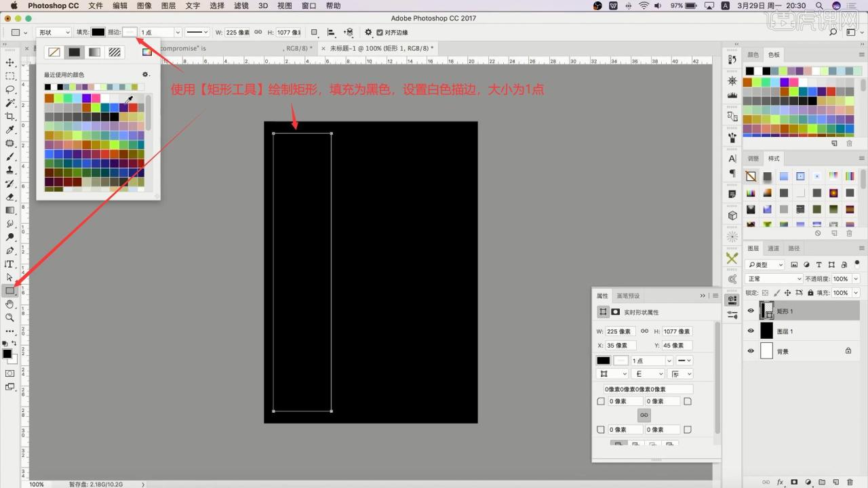The image size is (868, 488).
Task: Hide the 背景 layer
Action: (751, 351)
